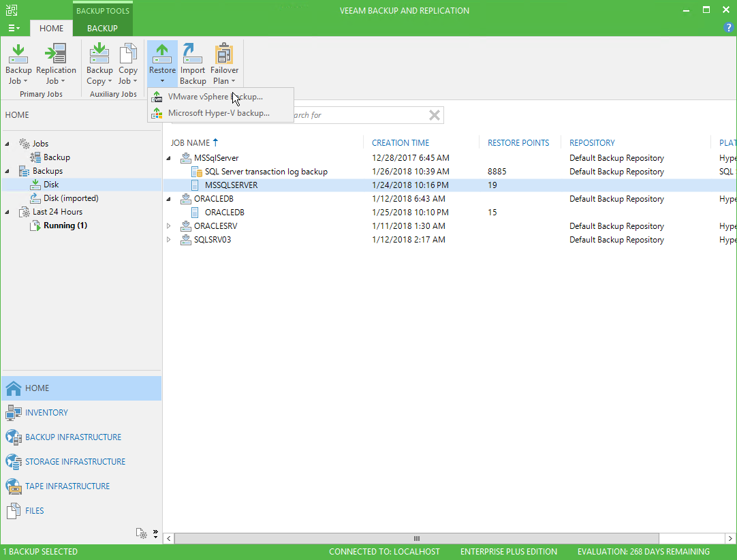This screenshot has width=737, height=560.
Task: Open STORAGE INFRASTRUCTURE navigation pane
Action: pyautogui.click(x=81, y=462)
